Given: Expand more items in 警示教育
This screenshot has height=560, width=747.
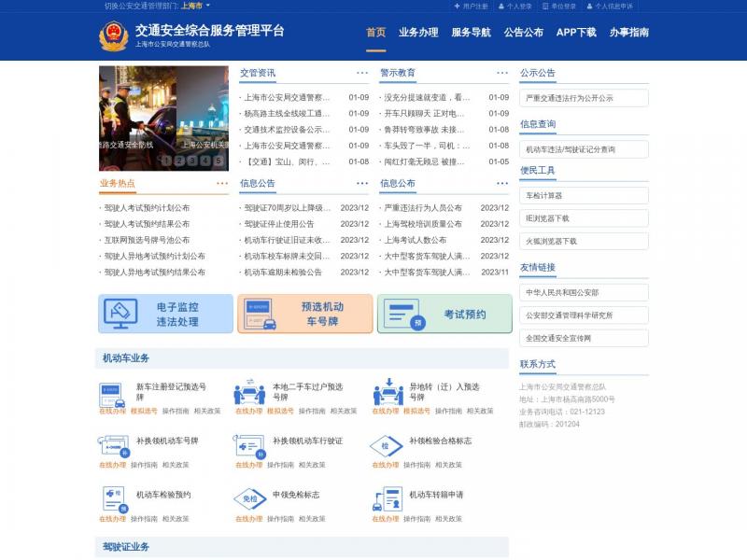Looking at the screenshot, I should (502, 73).
